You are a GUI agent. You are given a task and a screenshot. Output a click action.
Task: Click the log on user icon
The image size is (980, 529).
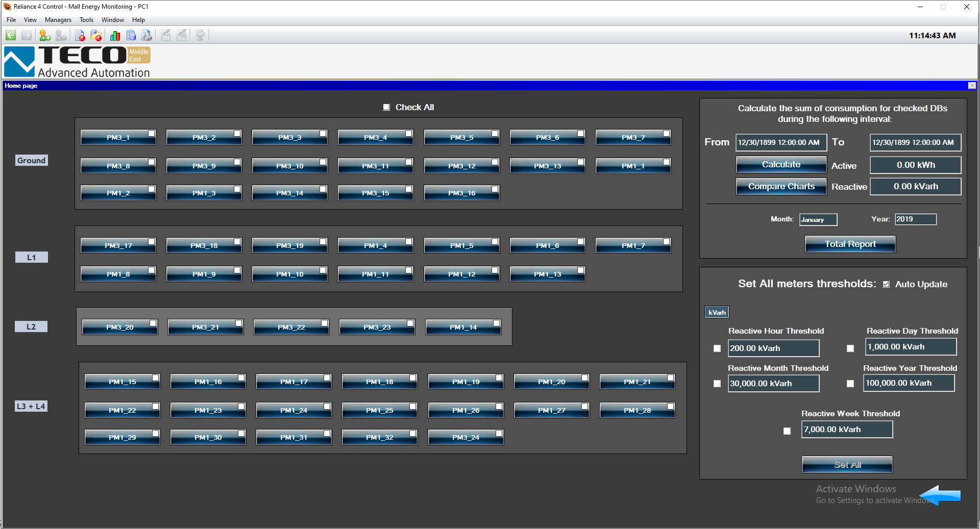[45, 35]
